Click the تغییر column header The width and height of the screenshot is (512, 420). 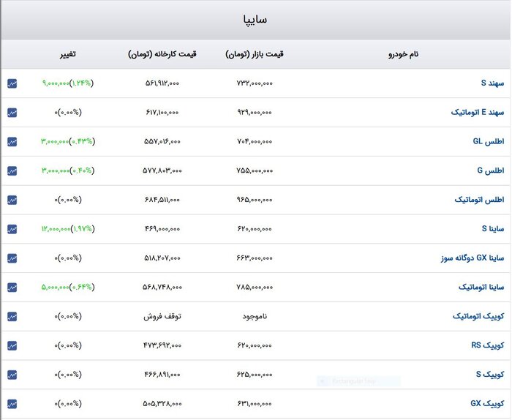68,55
